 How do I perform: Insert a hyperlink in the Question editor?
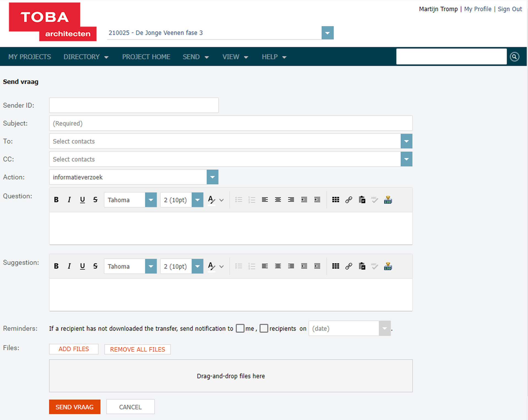tap(348, 200)
